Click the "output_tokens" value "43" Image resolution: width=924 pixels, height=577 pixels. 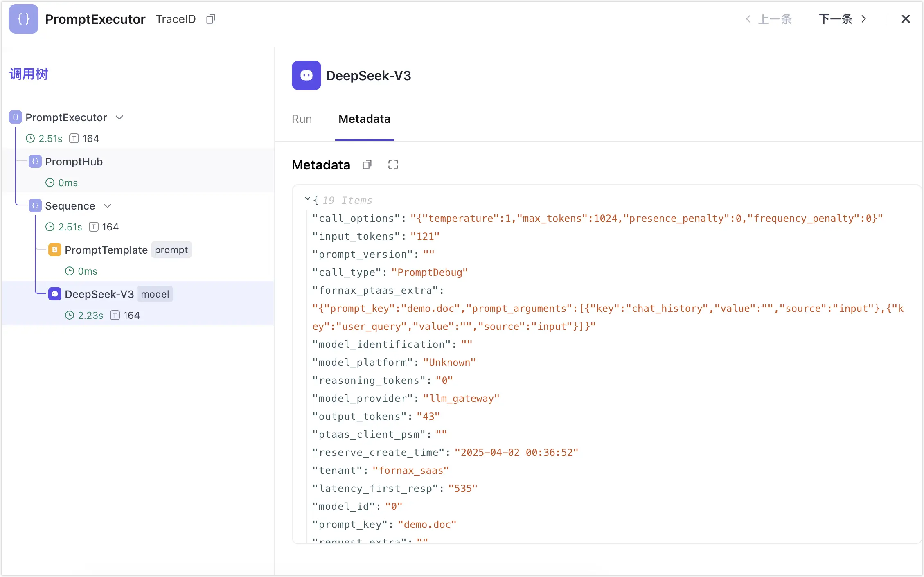pos(428,417)
